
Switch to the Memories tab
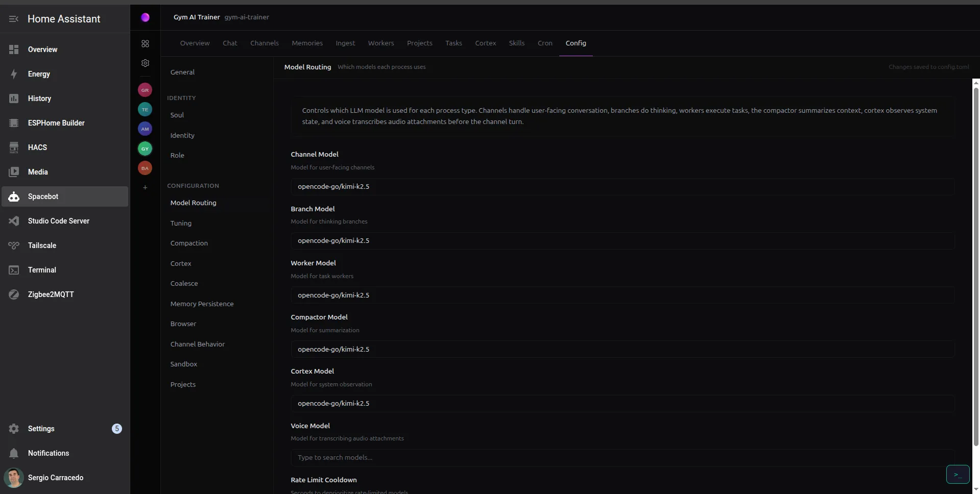(307, 43)
